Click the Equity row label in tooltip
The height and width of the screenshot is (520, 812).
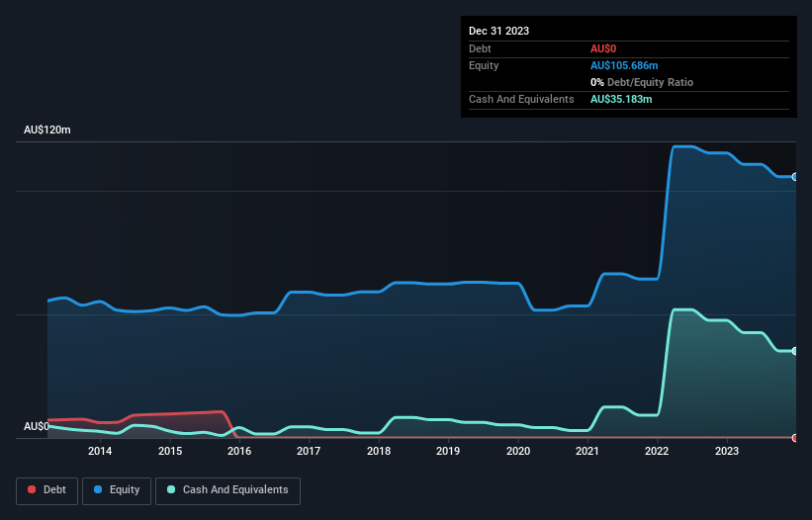tap(484, 65)
